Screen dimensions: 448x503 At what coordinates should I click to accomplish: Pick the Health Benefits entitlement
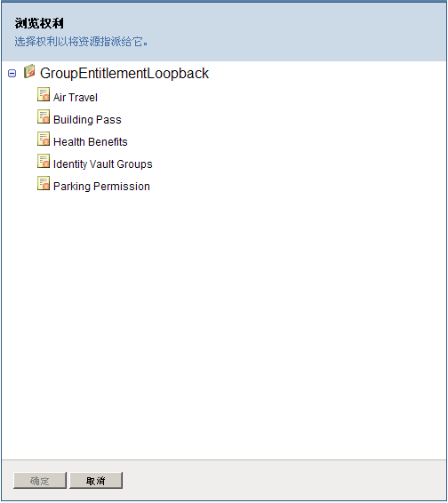90,142
